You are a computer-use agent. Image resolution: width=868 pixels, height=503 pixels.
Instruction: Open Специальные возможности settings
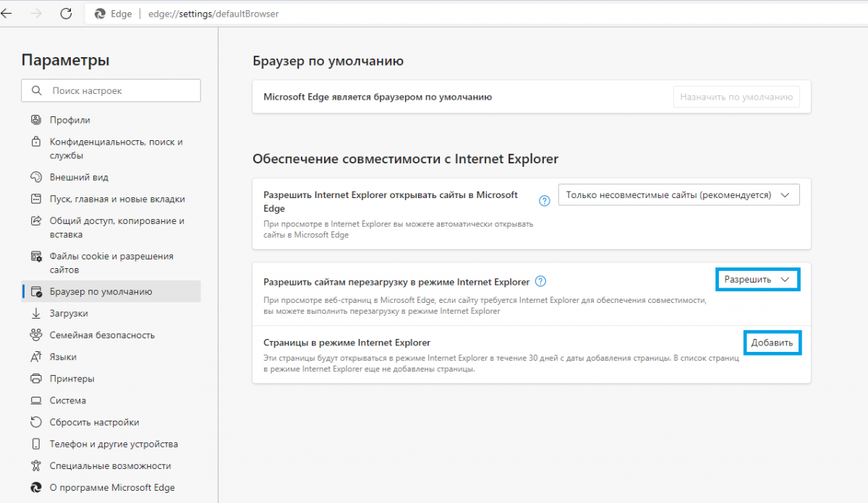pyautogui.click(x=111, y=465)
